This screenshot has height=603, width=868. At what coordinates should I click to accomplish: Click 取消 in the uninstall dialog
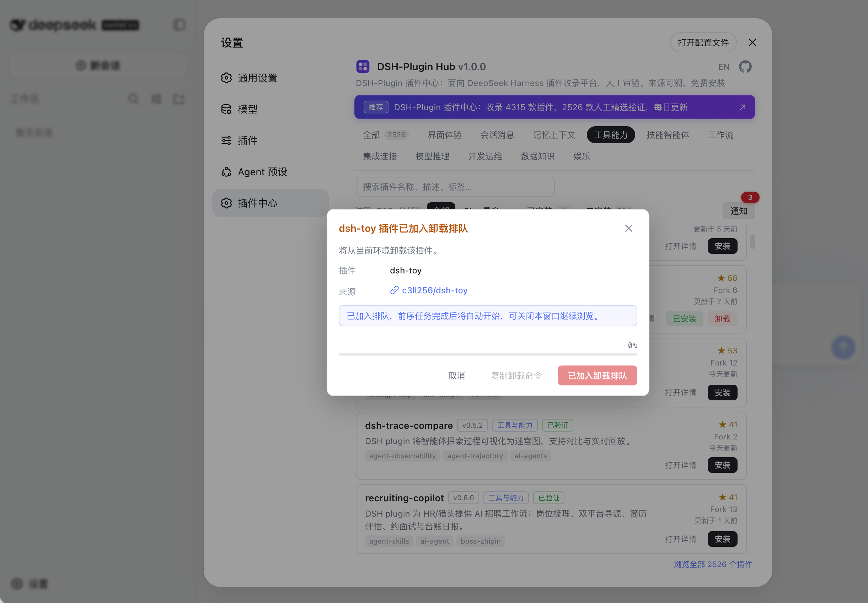click(x=456, y=375)
